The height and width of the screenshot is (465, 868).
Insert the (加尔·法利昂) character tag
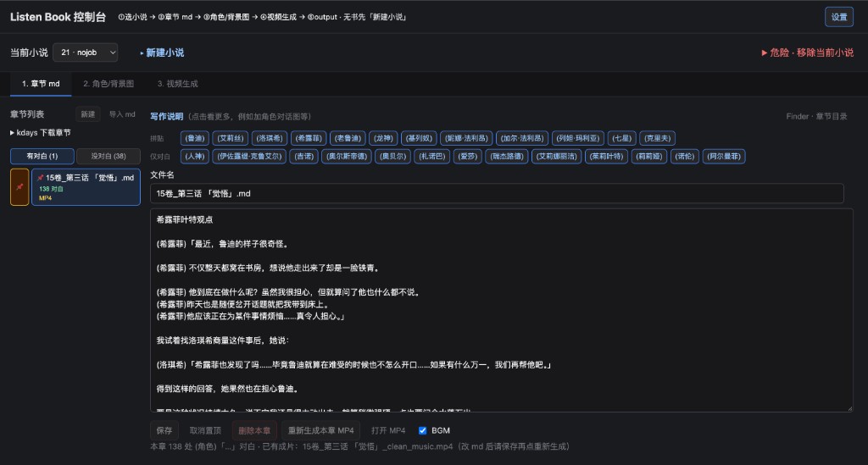[x=522, y=138]
